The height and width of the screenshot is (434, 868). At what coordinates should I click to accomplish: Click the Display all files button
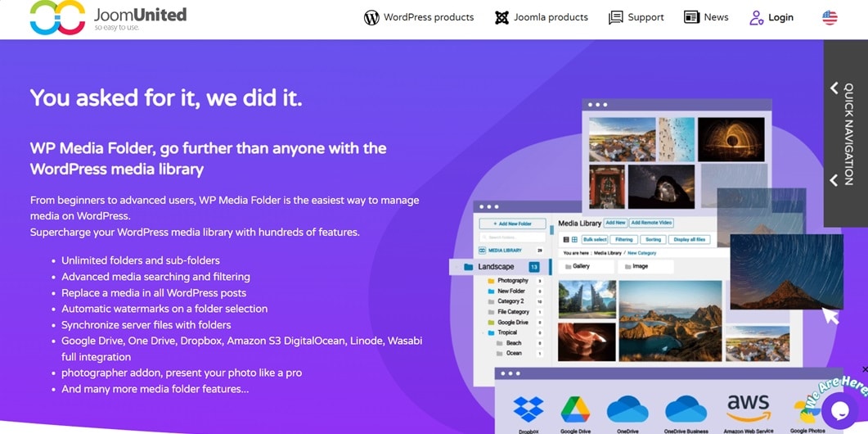[689, 239]
